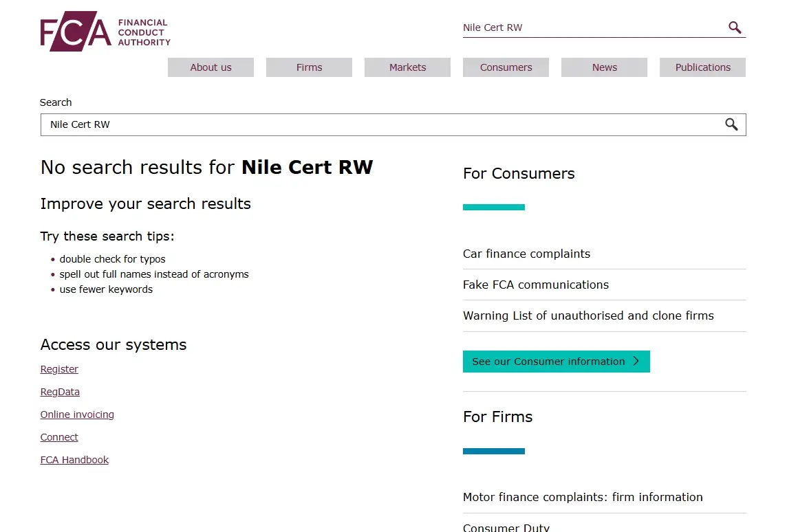Click inside the main search input field
The height and width of the screenshot is (532, 809).
pyautogui.click(x=275, y=124)
